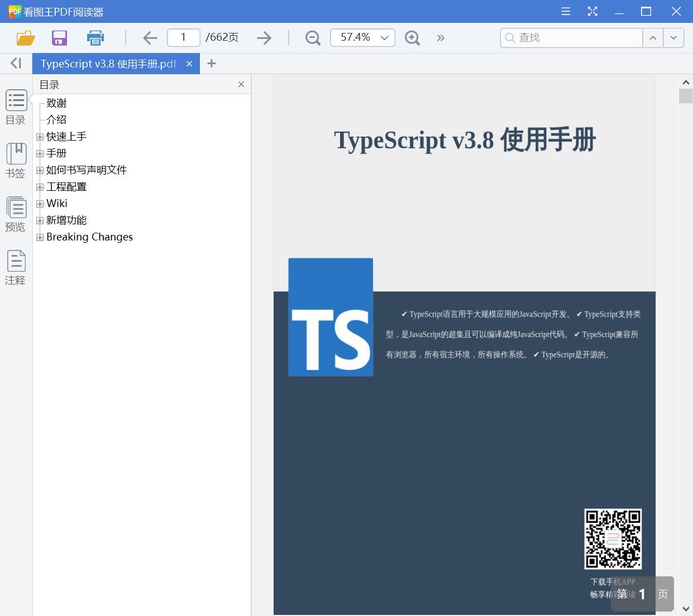Screen dimensions: 693x616
Task: Select 新增功能 outline entry
Action: pos(66,220)
